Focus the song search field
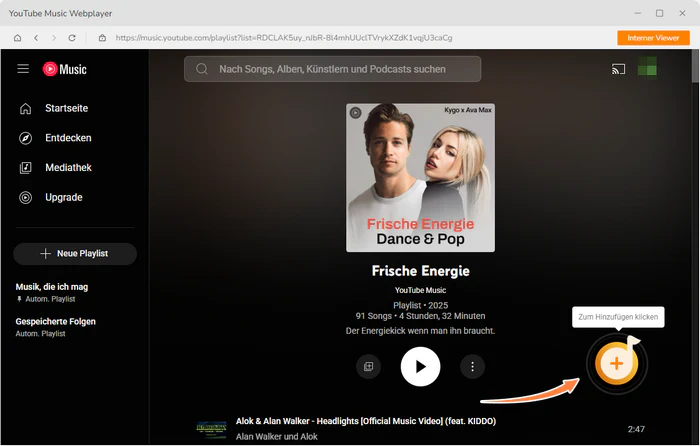Image resolution: width=700 pixels, height=446 pixels. 332,69
